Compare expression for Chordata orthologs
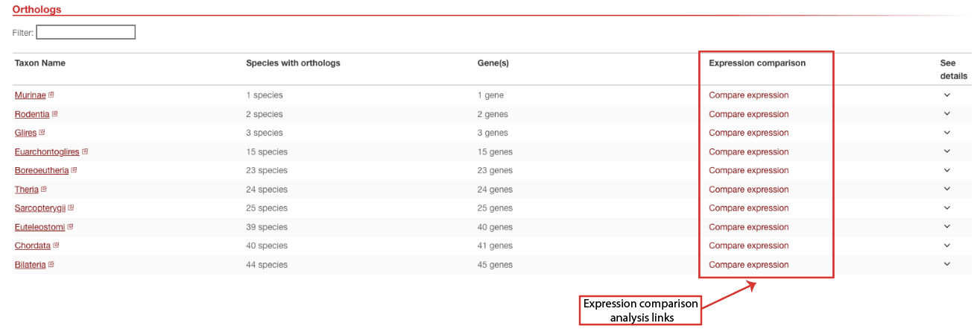This screenshot has width=980, height=332. click(x=748, y=245)
